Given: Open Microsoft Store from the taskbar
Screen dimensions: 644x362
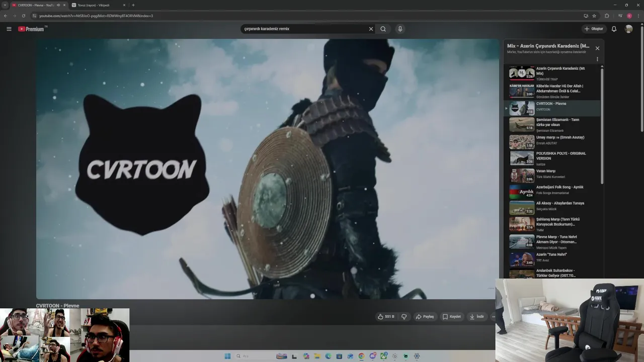Looking at the screenshot, I should click(x=339, y=356).
